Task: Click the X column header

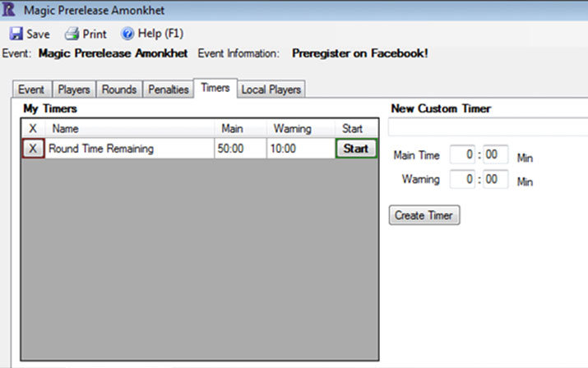Action: (33, 128)
